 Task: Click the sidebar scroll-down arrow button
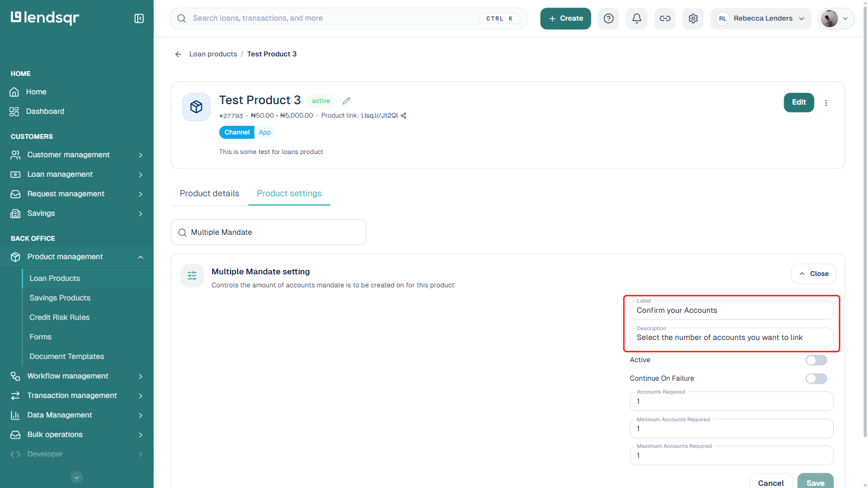[x=77, y=478]
